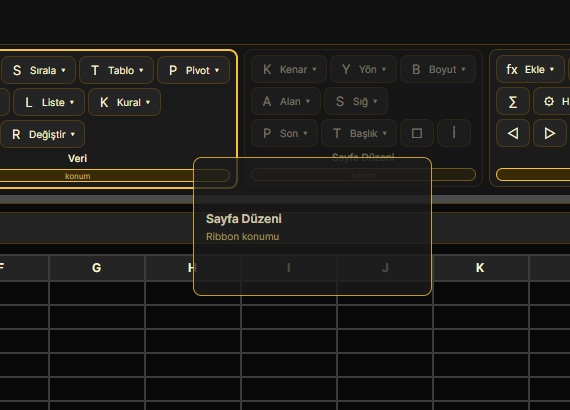Image resolution: width=570 pixels, height=410 pixels.
Task: Click the gear icon button
Action: [552, 101]
